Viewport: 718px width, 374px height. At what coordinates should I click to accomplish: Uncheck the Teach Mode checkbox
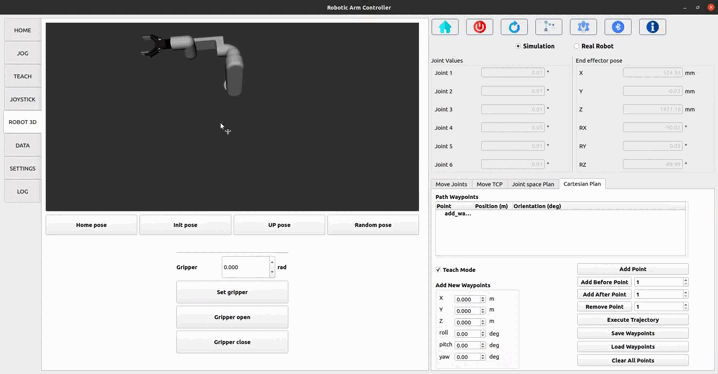click(x=438, y=270)
